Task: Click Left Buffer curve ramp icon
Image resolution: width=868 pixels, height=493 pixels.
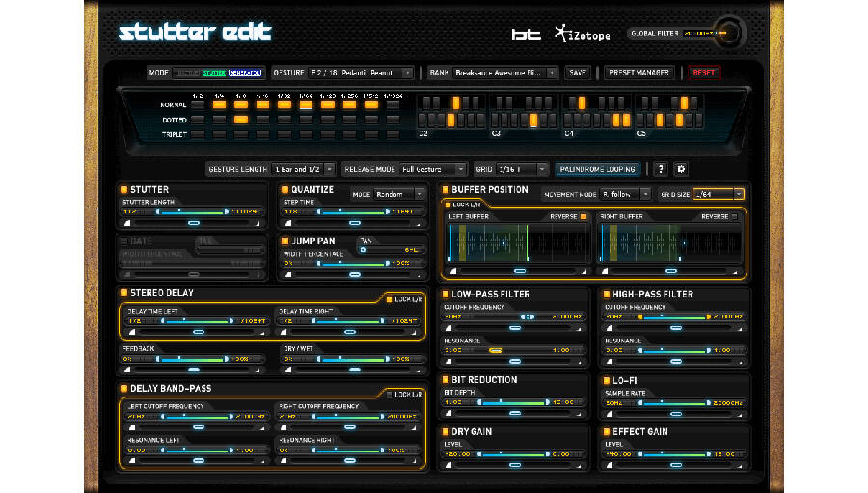Action: click(453, 271)
